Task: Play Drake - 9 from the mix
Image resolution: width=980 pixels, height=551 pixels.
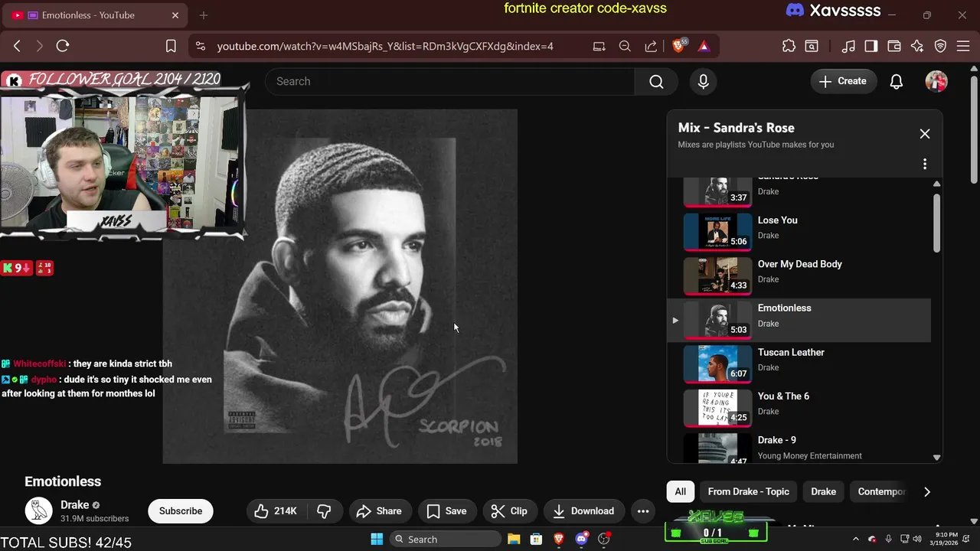Action: [800, 446]
